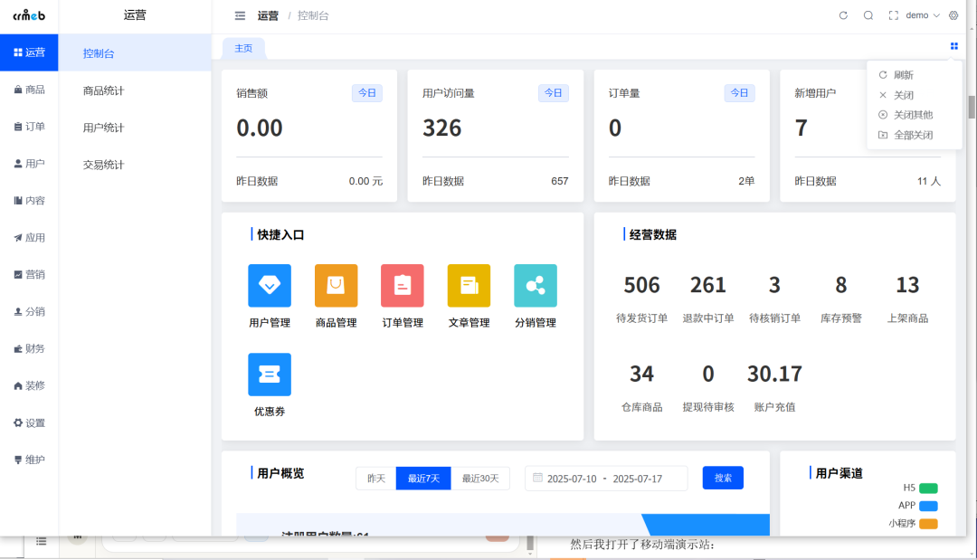
Task: Switch to the 主页 tab
Action: point(242,47)
